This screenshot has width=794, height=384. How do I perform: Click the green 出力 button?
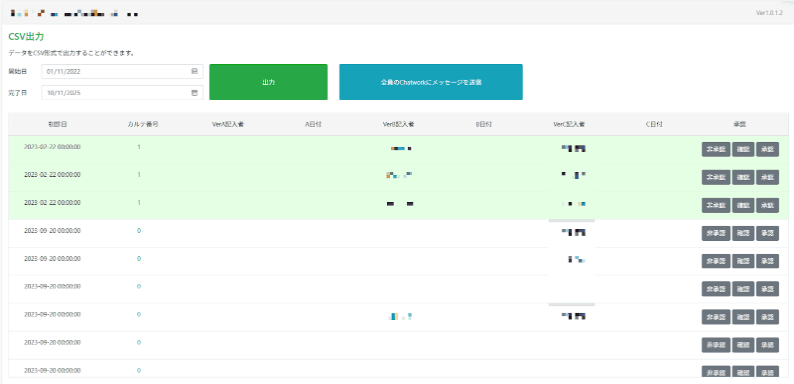pyautogui.click(x=268, y=82)
